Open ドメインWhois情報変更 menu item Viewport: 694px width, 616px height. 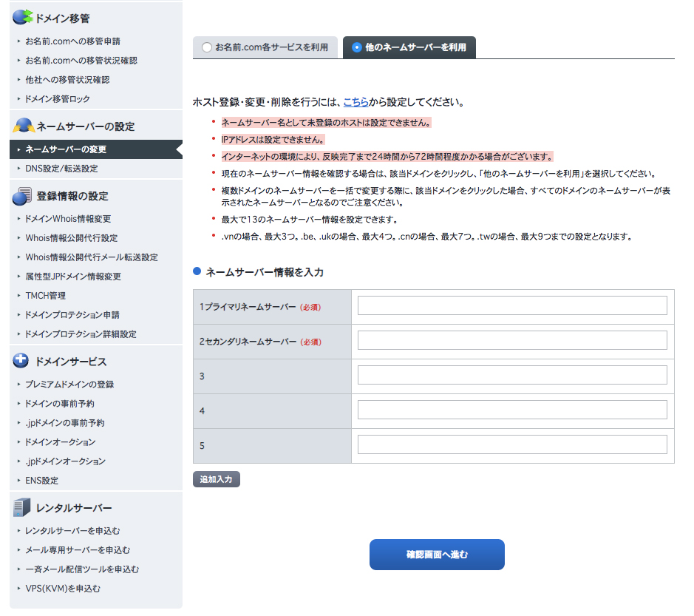(x=68, y=219)
